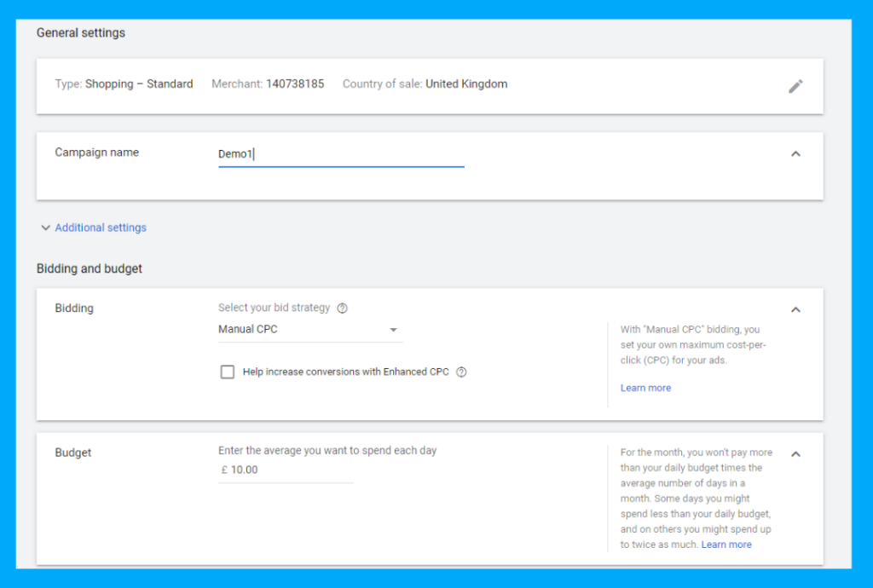Select the Demo1 campaign name text
Screen dimensions: 873x588
236,156
